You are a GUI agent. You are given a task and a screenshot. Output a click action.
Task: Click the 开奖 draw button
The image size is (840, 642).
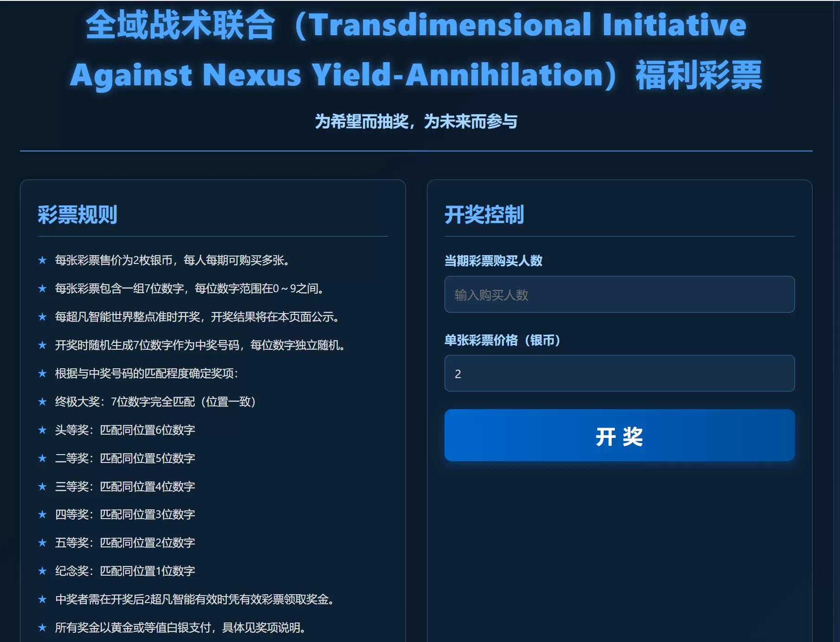point(619,435)
